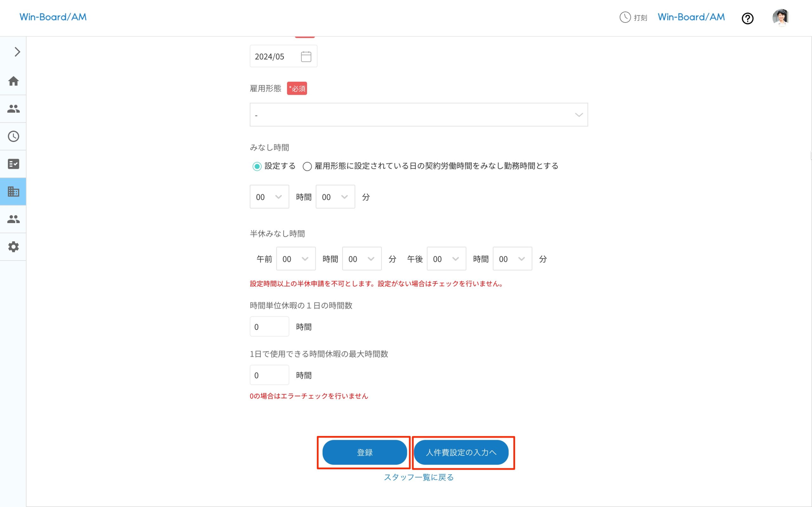The image size is (812, 507).
Task: Open the highlighted company settings building icon
Action: [13, 191]
